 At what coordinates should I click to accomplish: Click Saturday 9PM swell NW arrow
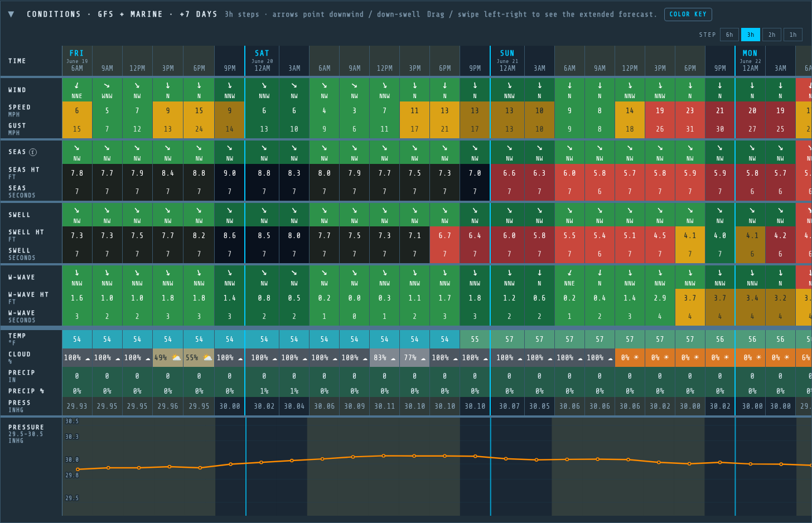coord(475,210)
